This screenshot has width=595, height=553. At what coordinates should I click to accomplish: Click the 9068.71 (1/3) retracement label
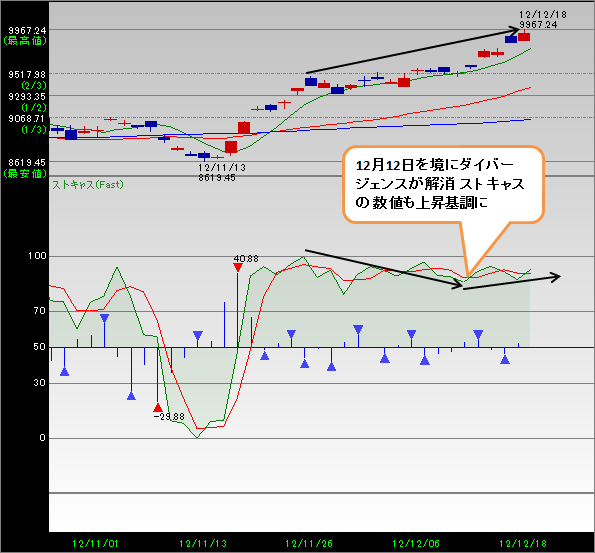pyautogui.click(x=27, y=124)
